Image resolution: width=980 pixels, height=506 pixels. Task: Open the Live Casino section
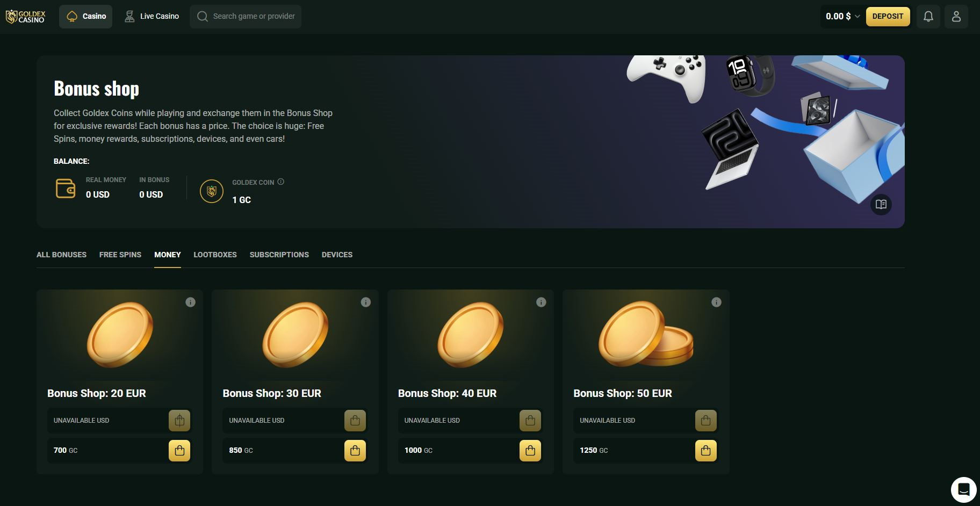point(152,17)
